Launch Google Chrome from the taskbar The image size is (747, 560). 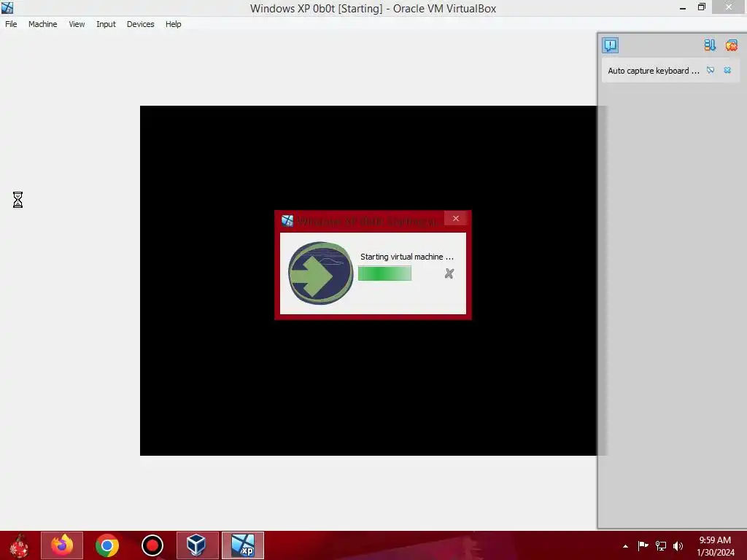click(x=107, y=545)
